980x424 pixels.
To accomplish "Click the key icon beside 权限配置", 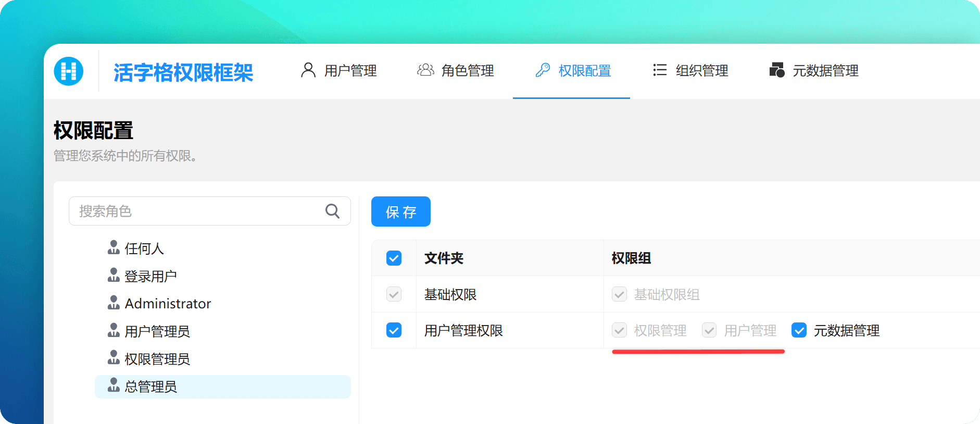I will pyautogui.click(x=543, y=70).
